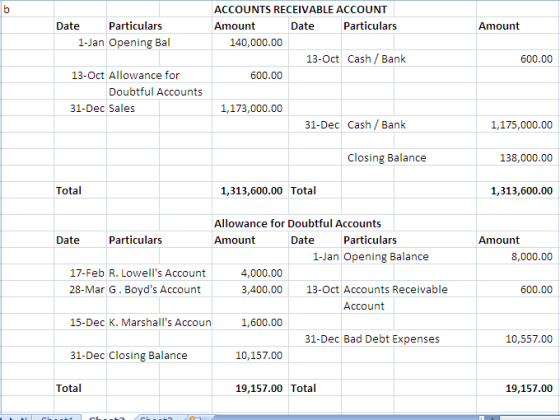Image resolution: width=560 pixels, height=420 pixels.
Task: Select the 17-Feb date cell
Action: point(87,273)
